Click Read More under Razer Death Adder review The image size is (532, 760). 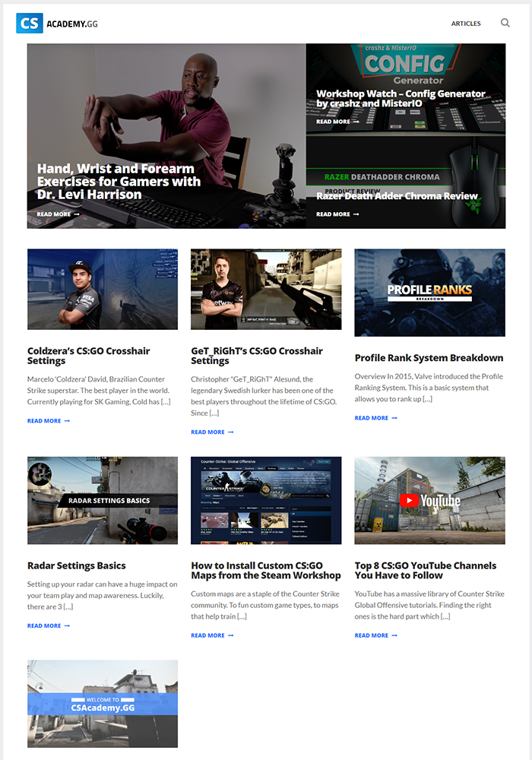point(337,214)
